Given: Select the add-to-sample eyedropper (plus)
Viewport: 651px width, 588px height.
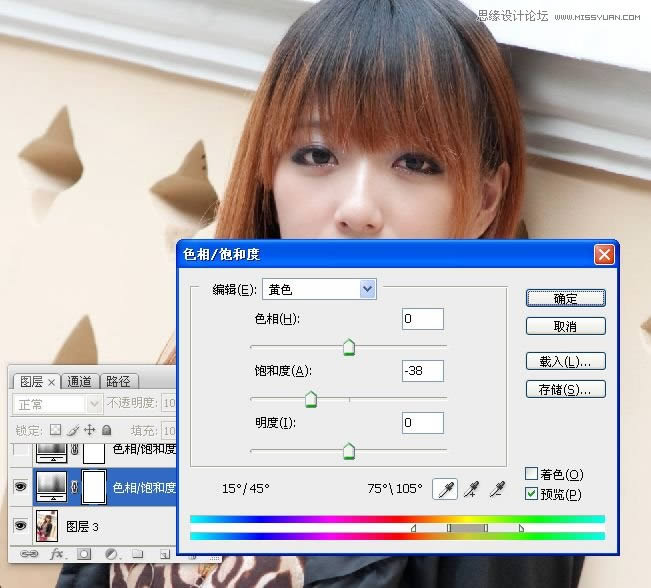Looking at the screenshot, I should 470,489.
